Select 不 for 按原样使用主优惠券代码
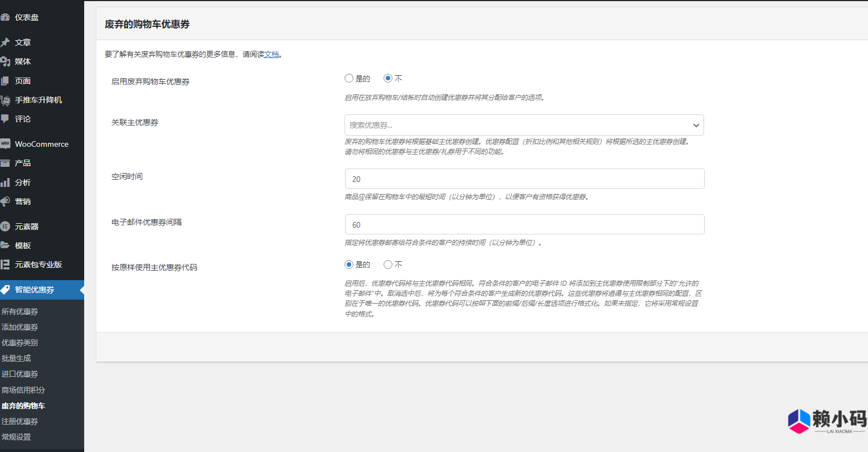 388,265
